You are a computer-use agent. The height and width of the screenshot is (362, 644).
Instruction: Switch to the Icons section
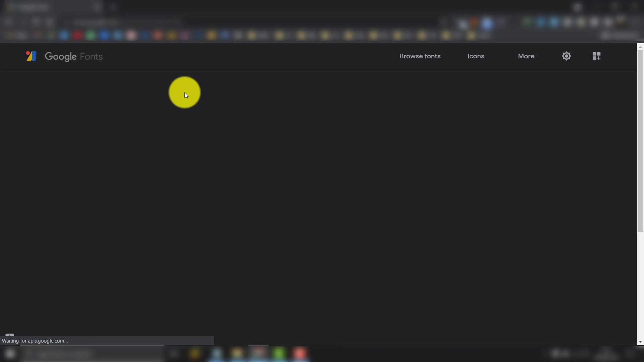[476, 56]
